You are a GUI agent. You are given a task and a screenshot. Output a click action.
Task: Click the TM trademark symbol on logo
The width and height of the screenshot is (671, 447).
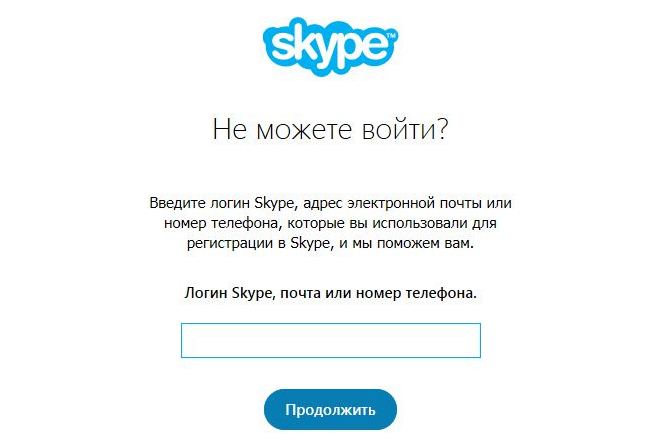click(x=391, y=35)
